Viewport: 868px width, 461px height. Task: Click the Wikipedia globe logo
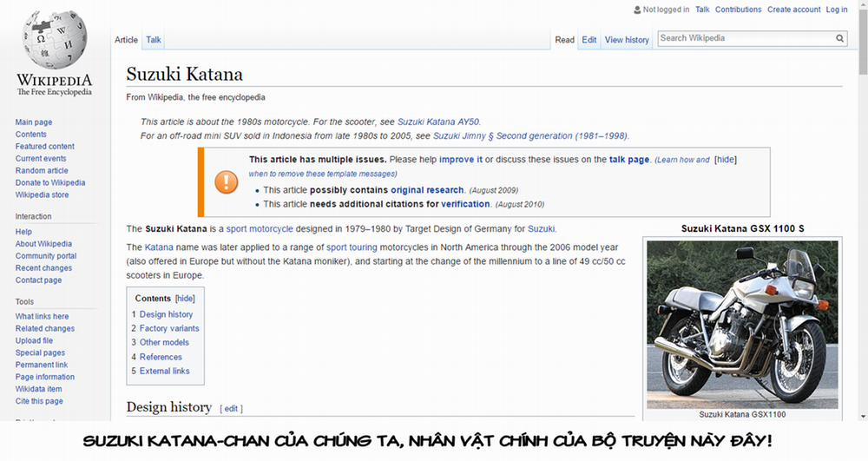tap(54, 42)
